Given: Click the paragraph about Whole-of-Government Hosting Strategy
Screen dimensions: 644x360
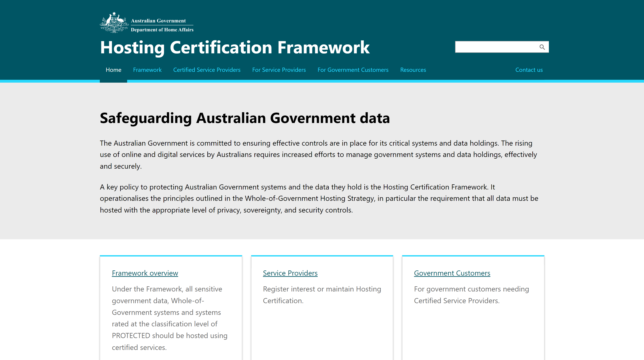Looking at the screenshot, I should [x=319, y=198].
